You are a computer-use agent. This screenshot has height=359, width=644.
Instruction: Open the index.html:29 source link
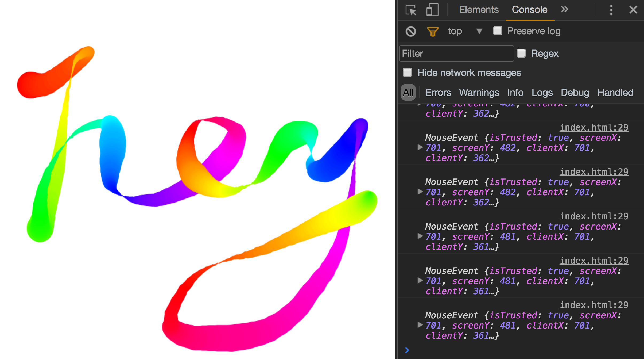click(x=594, y=127)
